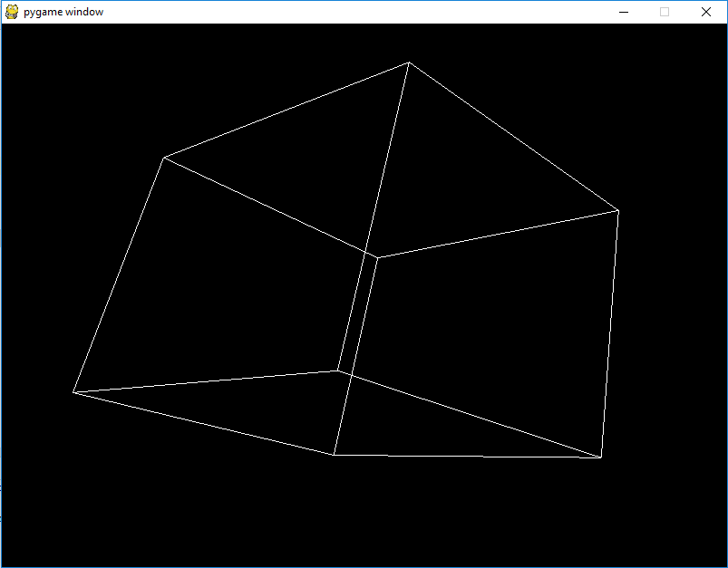Click the topmost vertex of the wireframe cube

click(x=408, y=62)
